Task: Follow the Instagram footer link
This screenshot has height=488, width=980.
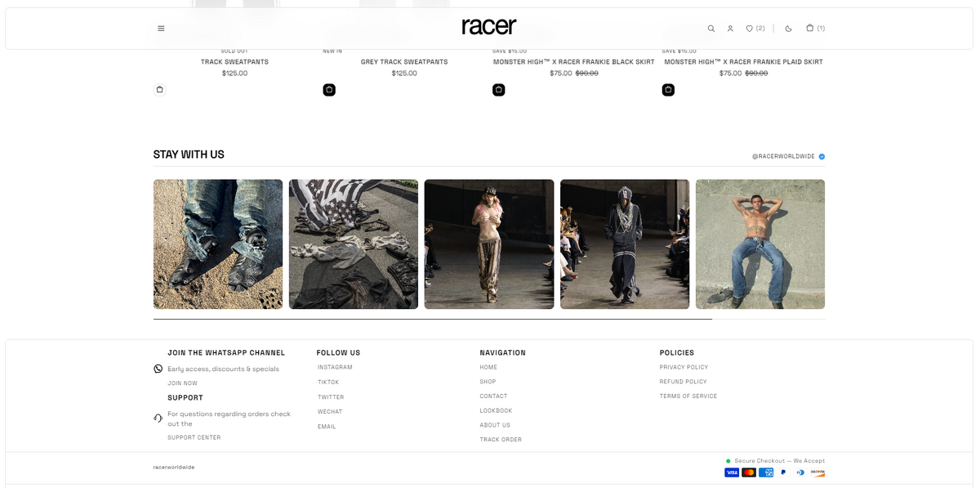Action: click(335, 368)
